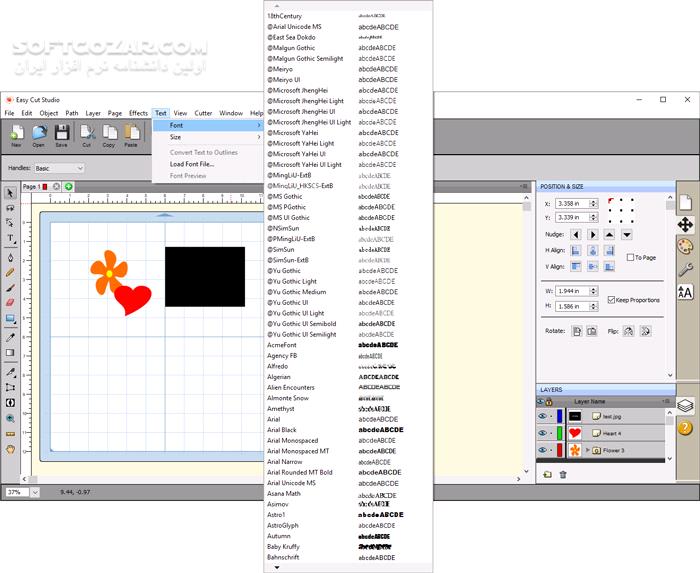Viewport: 700px width, 573px height.
Task: Select the Text tool in toolbox
Action: (10, 238)
